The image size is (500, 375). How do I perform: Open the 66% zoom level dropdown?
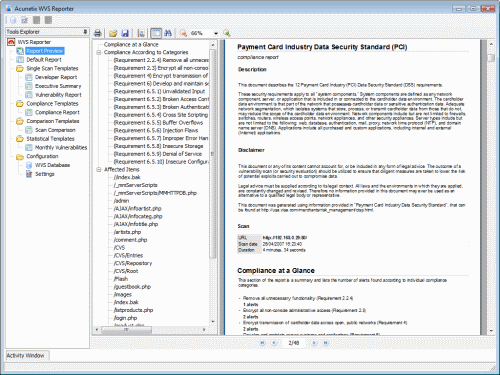(x=216, y=33)
